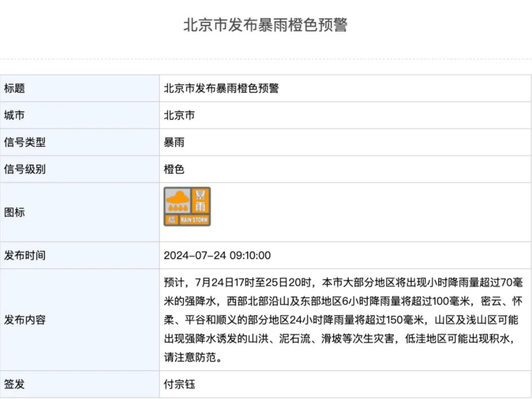Click the signal type value 暴雨
The height and width of the screenshot is (399, 532).
[174, 143]
